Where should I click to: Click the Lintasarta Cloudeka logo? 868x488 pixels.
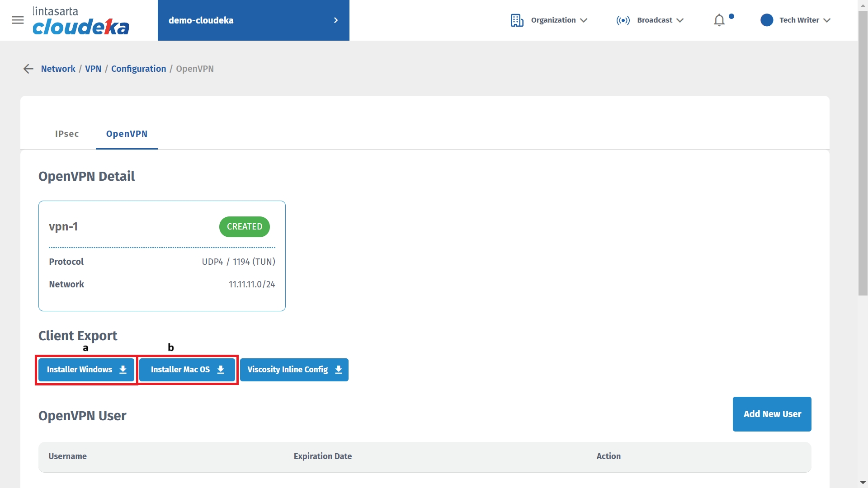click(x=80, y=21)
